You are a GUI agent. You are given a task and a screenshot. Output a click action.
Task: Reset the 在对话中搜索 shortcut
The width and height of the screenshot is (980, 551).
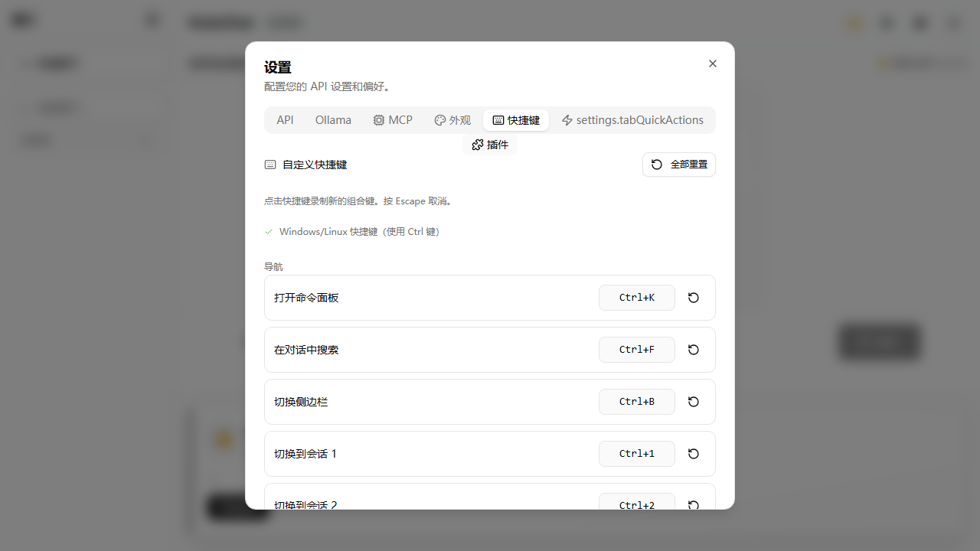tap(693, 350)
